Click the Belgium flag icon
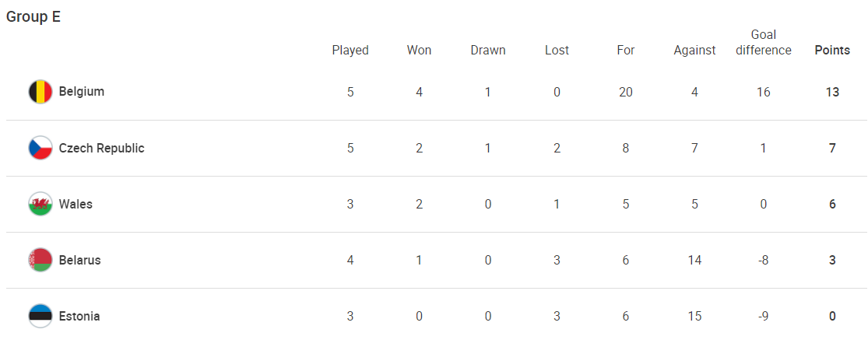868x347 pixels. coord(40,92)
